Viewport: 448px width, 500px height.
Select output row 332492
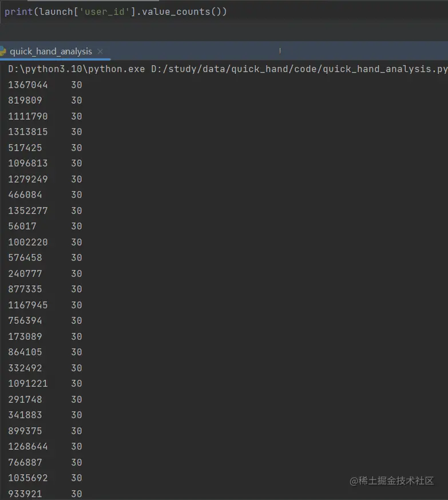click(x=45, y=368)
